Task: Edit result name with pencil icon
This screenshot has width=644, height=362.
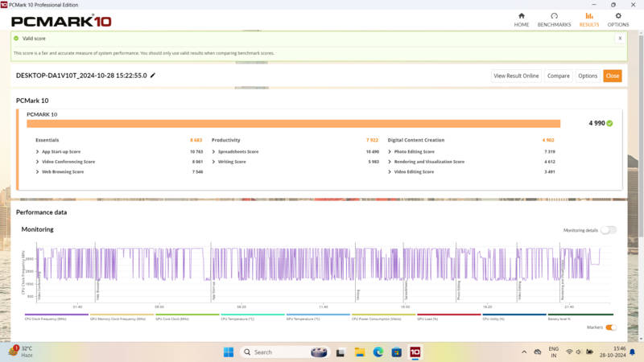Action: [153, 75]
